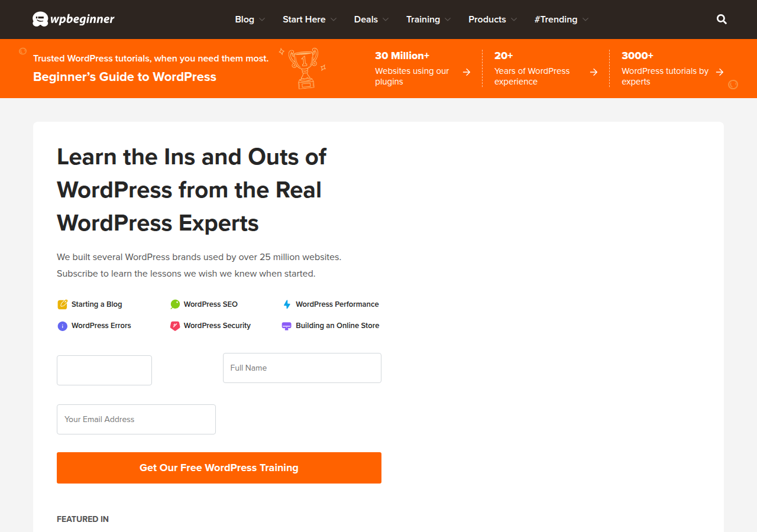The width and height of the screenshot is (757, 532).
Task: Click the purple Online Store icon
Action: coord(287,326)
